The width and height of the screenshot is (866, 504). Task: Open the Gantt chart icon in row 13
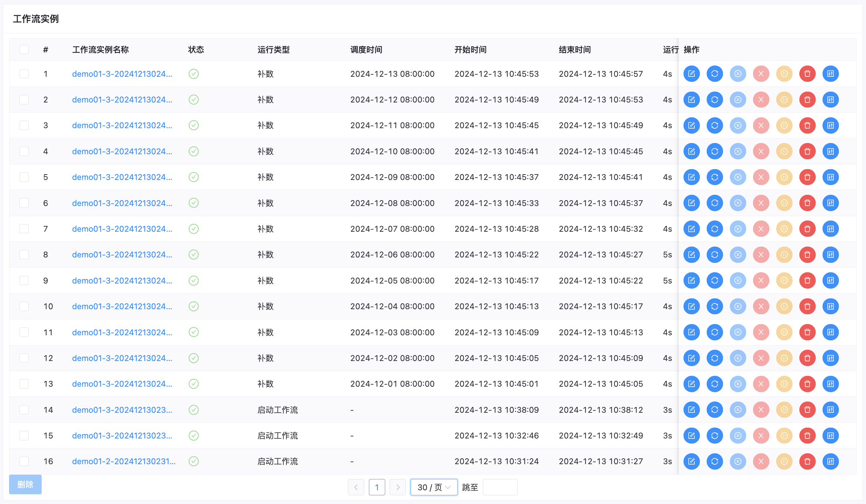point(830,384)
